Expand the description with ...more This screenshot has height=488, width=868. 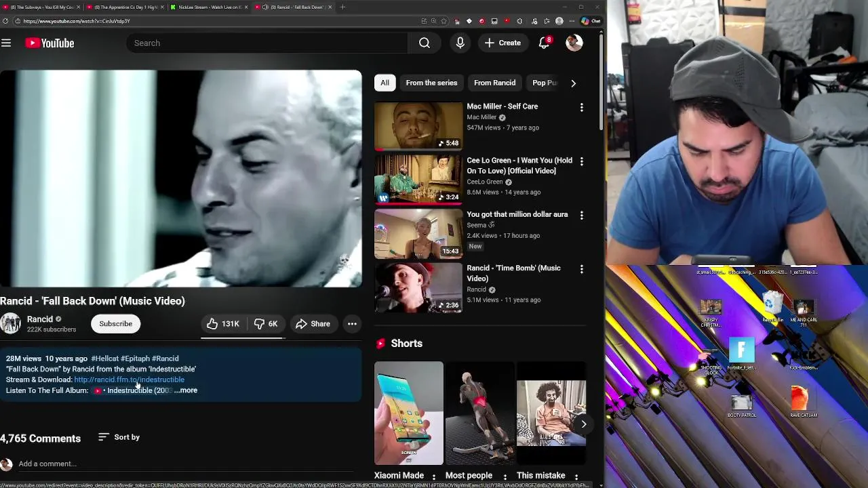186,390
